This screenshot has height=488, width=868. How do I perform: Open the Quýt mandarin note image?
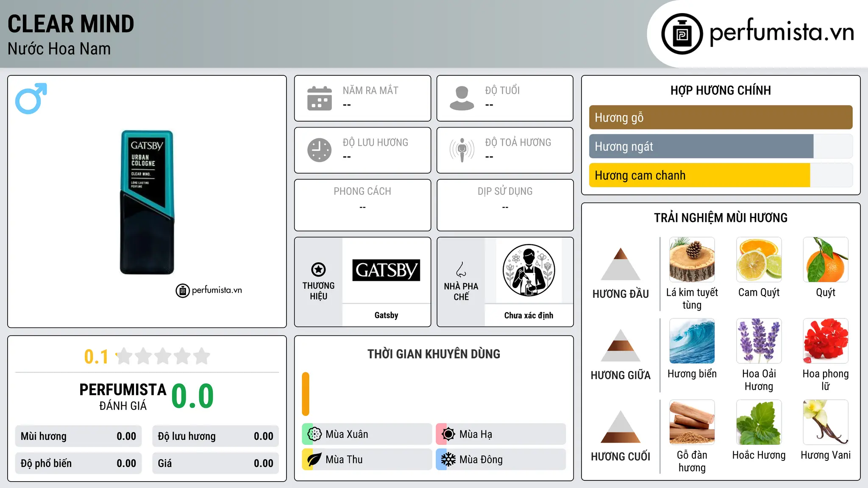826,260
